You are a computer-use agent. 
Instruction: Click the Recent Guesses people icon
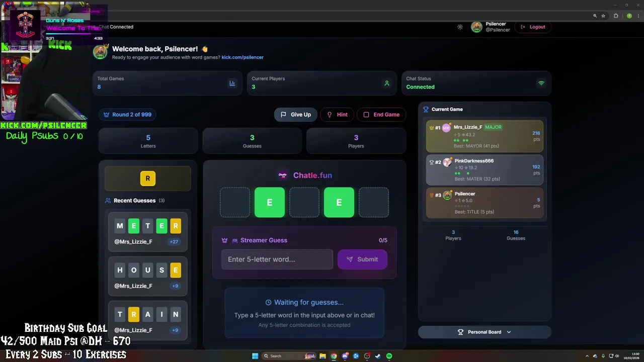pos(108,201)
